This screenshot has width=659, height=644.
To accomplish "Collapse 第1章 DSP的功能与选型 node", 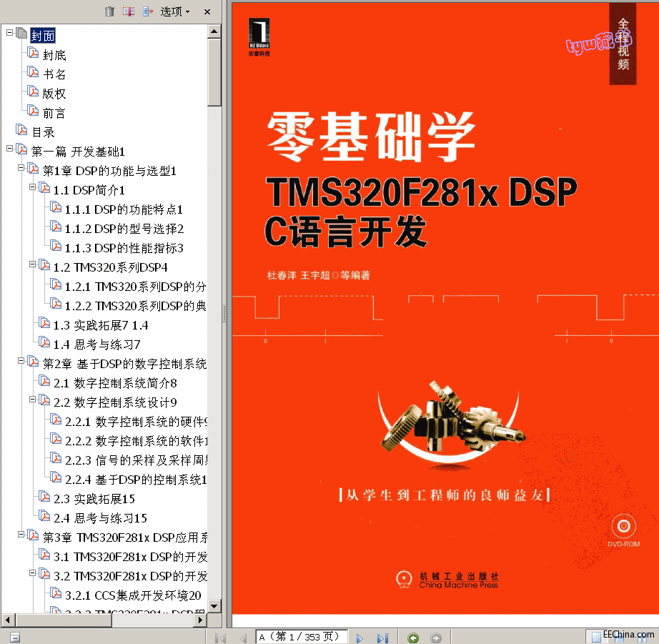I will (21, 167).
